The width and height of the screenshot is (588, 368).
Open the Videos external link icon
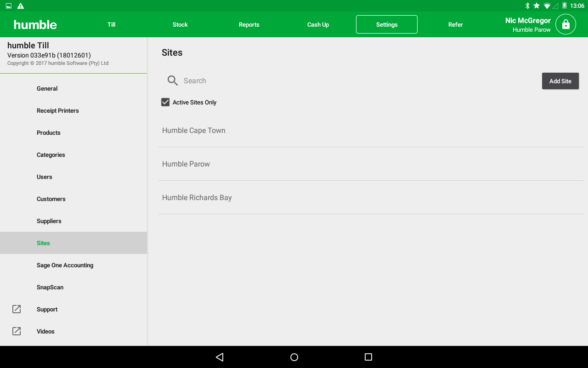click(17, 331)
